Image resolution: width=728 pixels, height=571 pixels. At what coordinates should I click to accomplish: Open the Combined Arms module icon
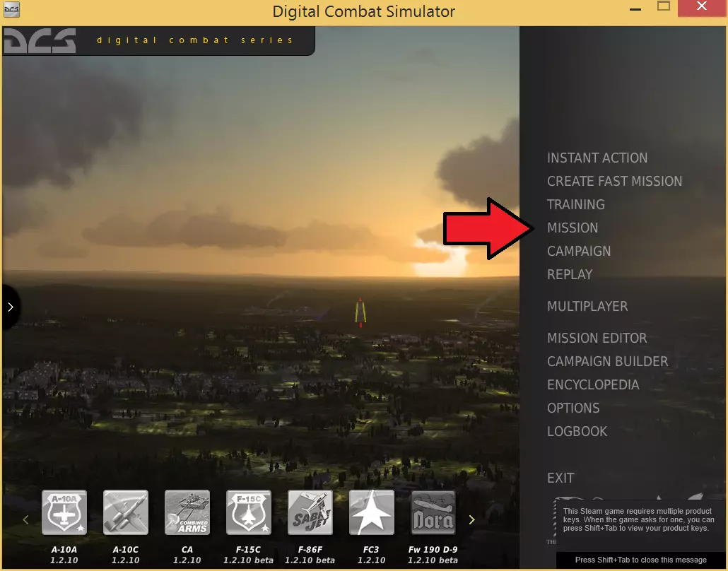click(x=187, y=512)
